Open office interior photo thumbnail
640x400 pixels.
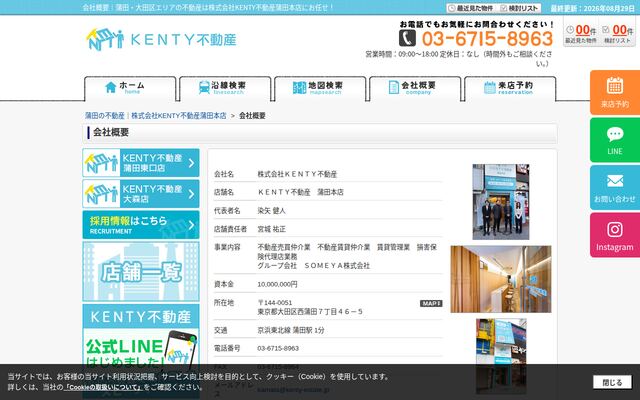pyautogui.click(x=501, y=279)
